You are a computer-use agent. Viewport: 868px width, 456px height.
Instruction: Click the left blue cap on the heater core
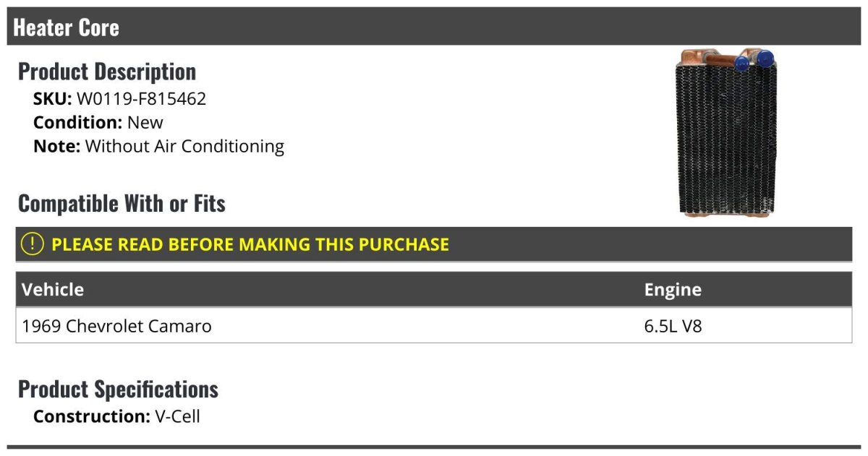tap(741, 64)
